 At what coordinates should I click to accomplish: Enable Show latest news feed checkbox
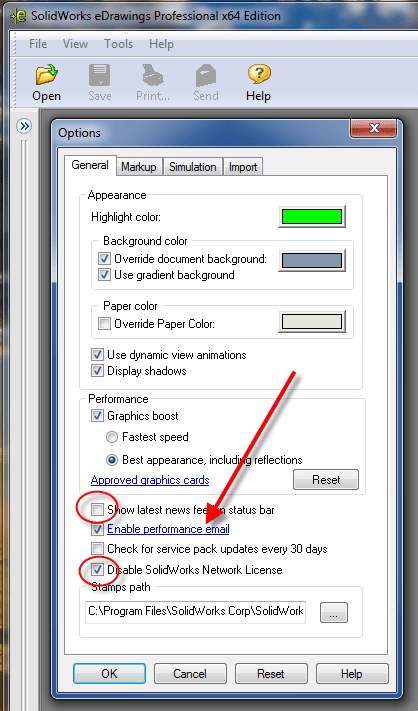pos(97,510)
